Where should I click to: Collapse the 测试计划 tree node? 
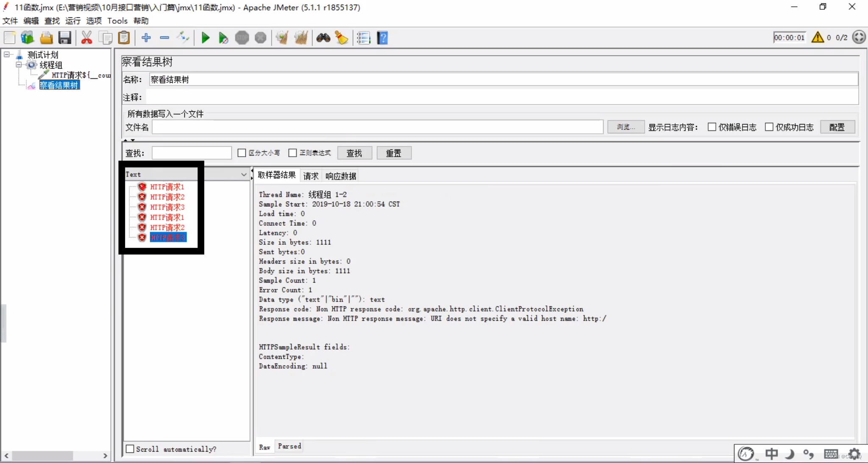pos(7,55)
